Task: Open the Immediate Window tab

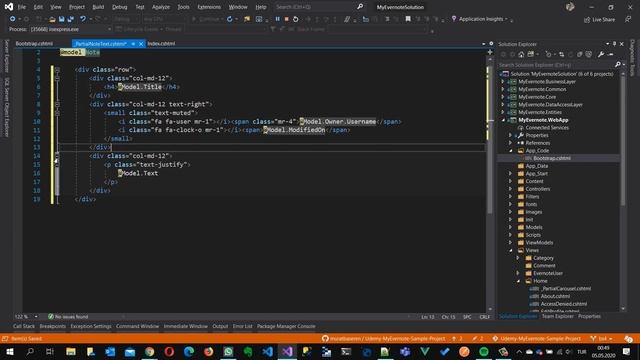Action: pos(186,326)
